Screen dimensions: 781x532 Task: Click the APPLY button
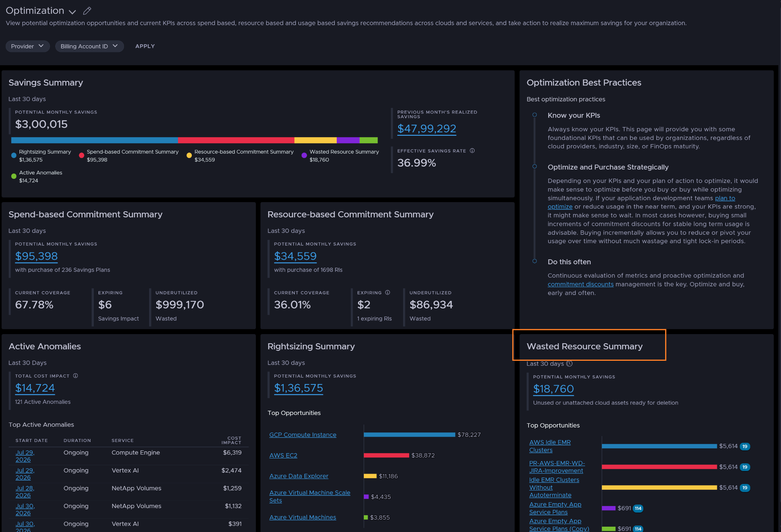pos(145,46)
